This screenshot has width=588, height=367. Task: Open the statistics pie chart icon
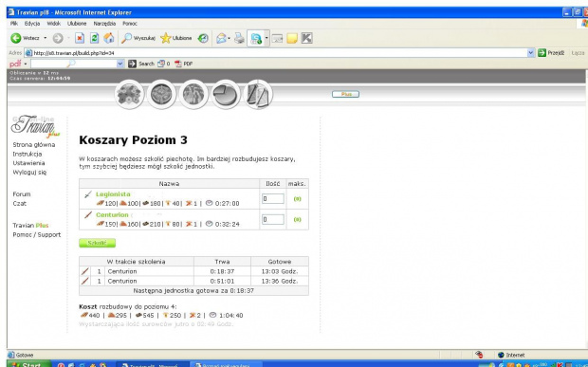[x=226, y=95]
